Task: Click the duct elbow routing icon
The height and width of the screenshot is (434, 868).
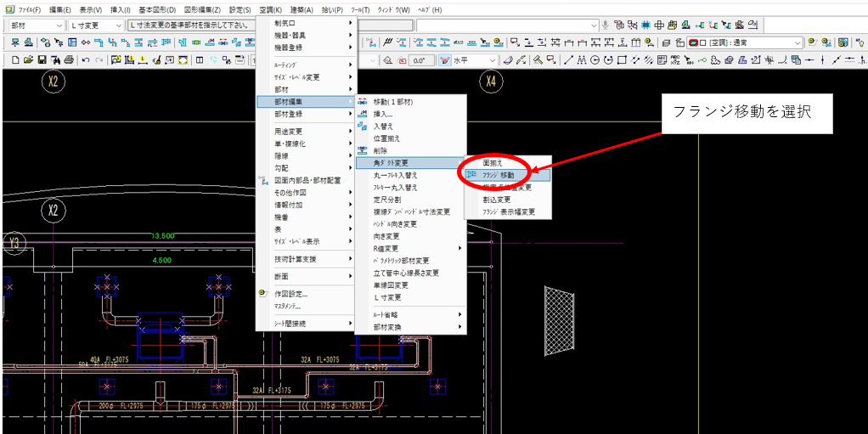Action: click(99, 42)
